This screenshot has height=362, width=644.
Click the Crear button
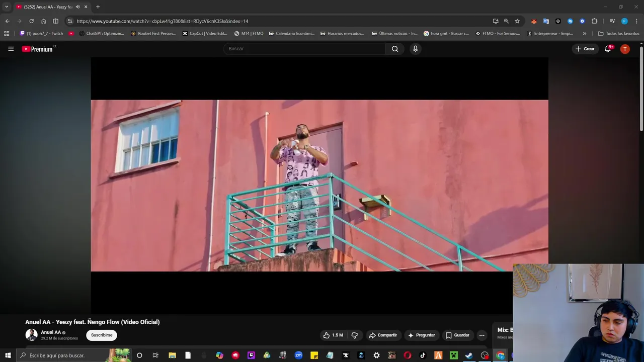[585, 49]
